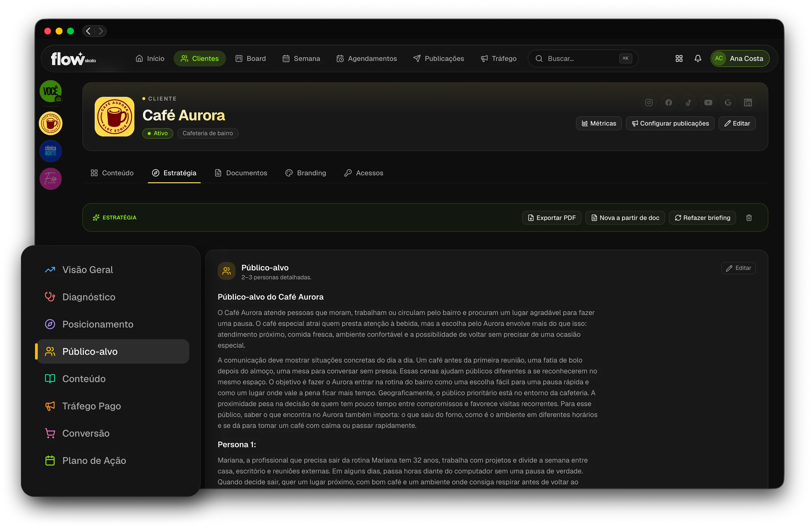The width and height of the screenshot is (812, 528).
Task: Open Posicionamento in strategy menu
Action: [x=113, y=324]
